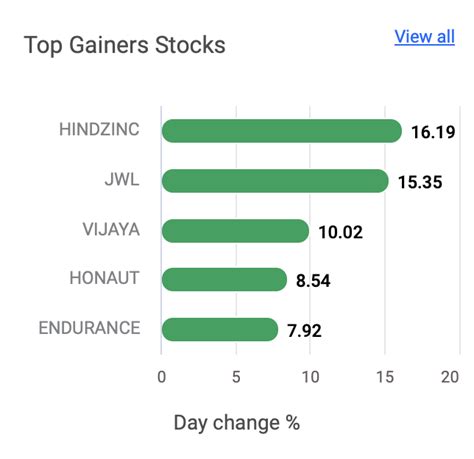The height and width of the screenshot is (459, 474).
Task: Click the JWL green bar
Action: [x=275, y=181]
